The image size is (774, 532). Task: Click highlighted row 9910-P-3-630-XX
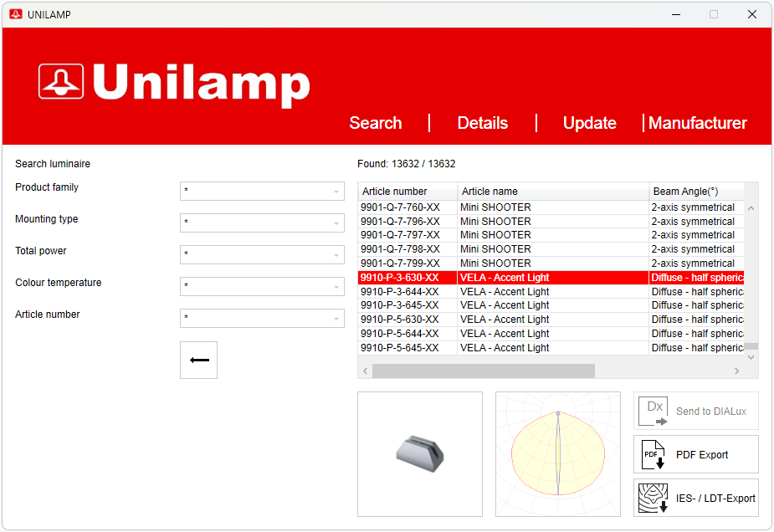tap(551, 278)
